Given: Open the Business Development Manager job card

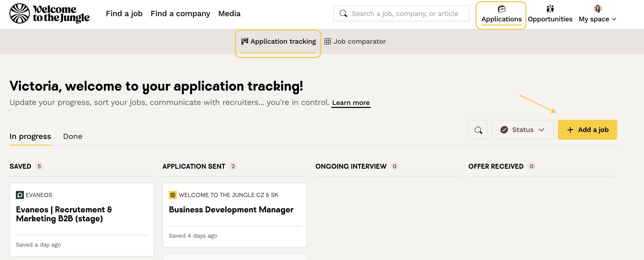Looking at the screenshot, I should [231, 210].
